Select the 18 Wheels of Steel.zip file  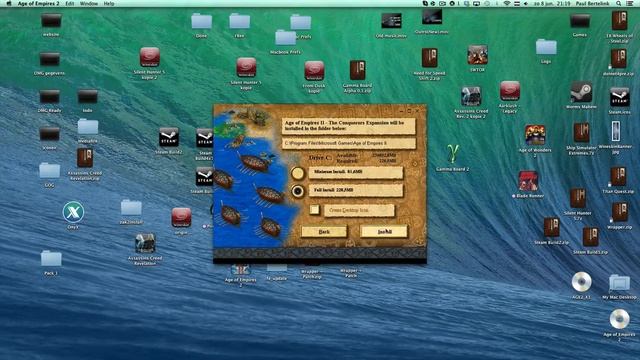click(619, 20)
